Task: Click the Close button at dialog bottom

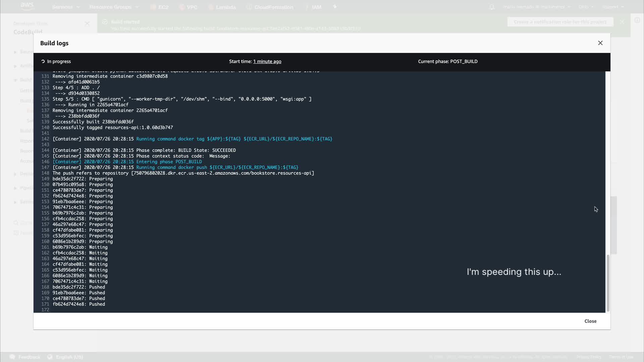Action: pos(590,321)
